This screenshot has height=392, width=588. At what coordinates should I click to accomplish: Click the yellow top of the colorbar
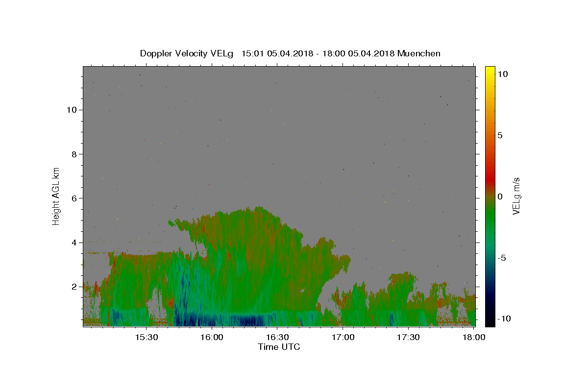click(490, 71)
